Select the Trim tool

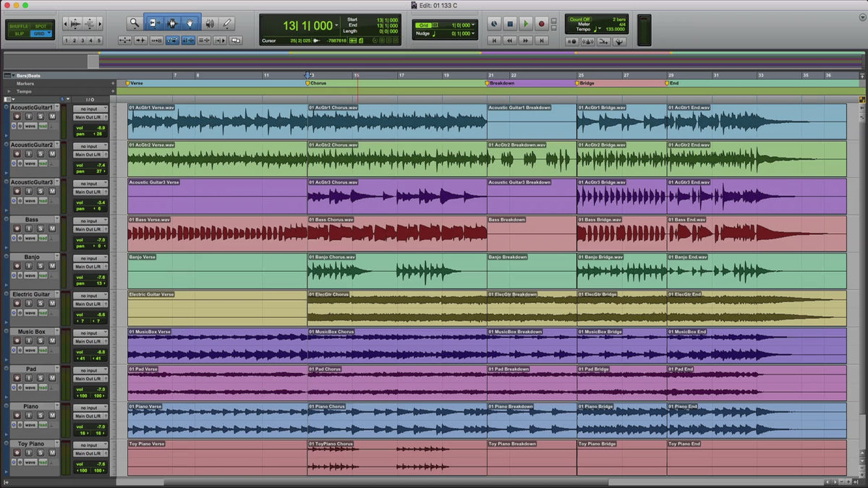click(155, 24)
